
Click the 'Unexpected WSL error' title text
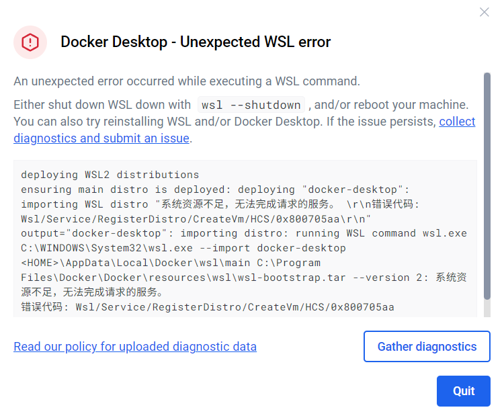(x=255, y=42)
